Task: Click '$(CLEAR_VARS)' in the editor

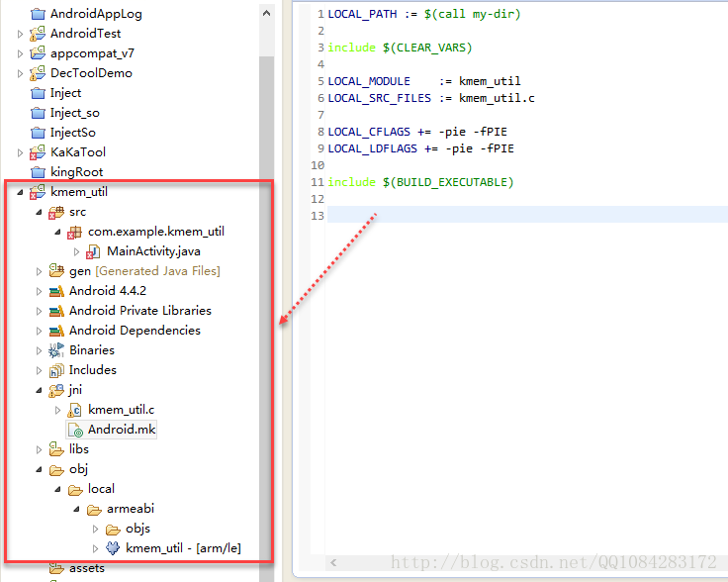Action: click(427, 48)
